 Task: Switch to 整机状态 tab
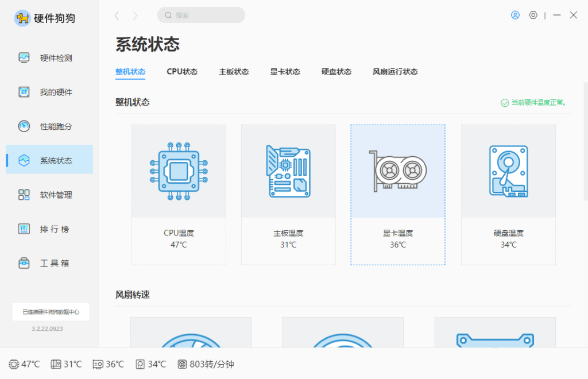130,72
